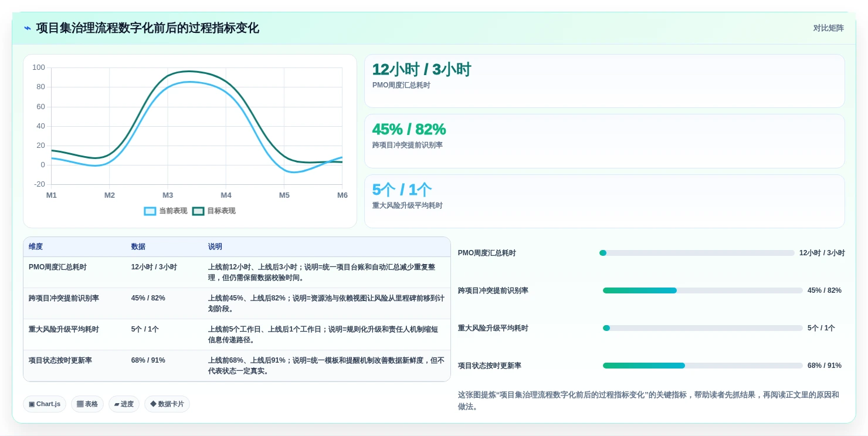The width and height of the screenshot is (868, 436).
Task: Click table data value 5个 / 1个
Action: pos(145,329)
